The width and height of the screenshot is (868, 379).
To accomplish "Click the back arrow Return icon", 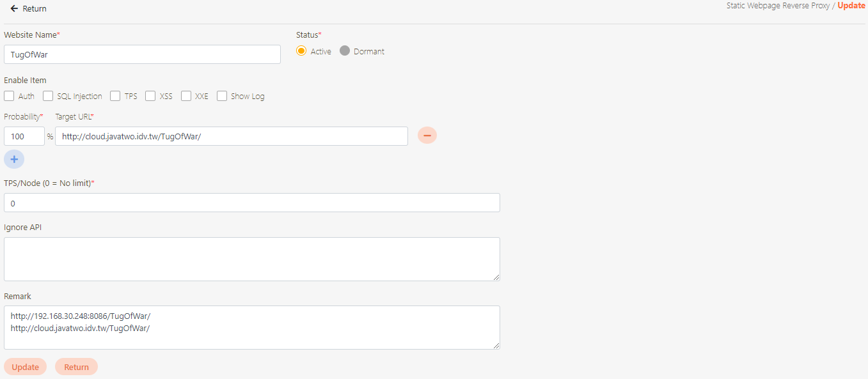I will click(x=14, y=9).
